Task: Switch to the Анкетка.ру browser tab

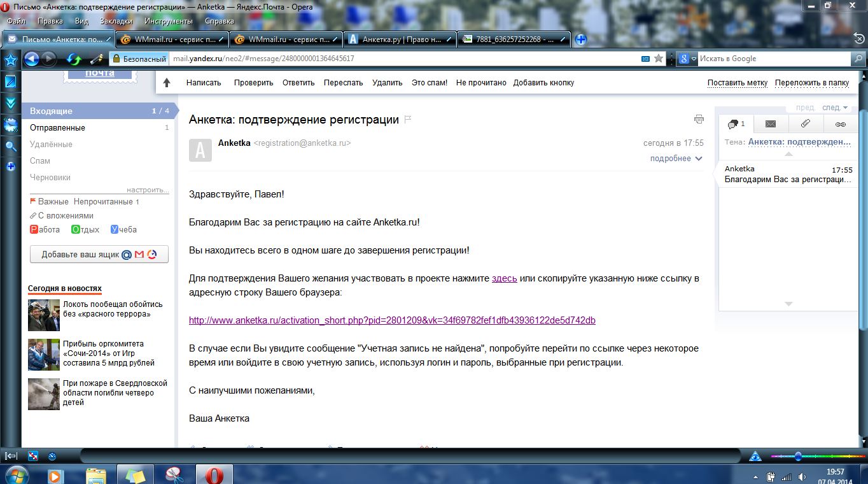Action: point(400,39)
